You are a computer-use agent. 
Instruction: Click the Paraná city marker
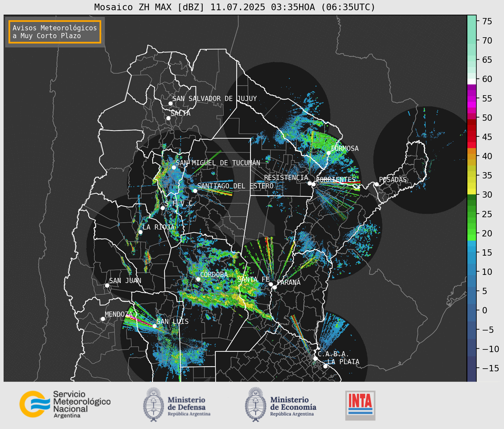click(x=275, y=288)
